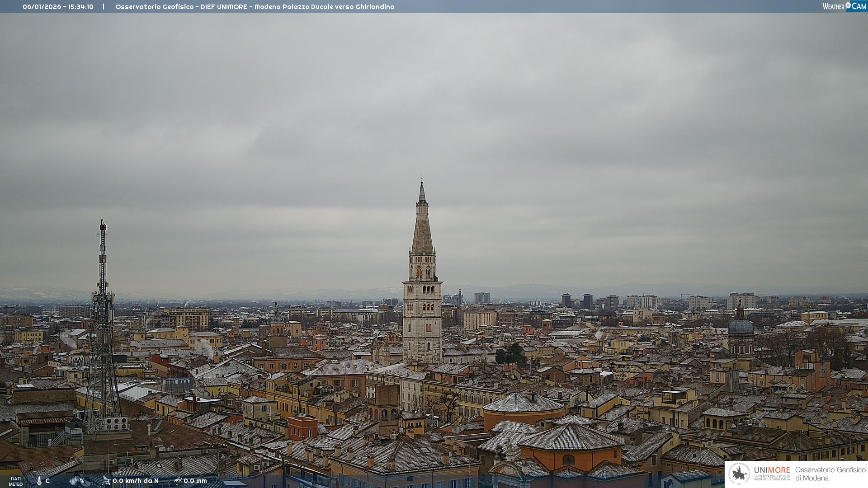The image size is (868, 488).
Task: Click the rain umbrella precipitation icon
Action: point(178,481)
